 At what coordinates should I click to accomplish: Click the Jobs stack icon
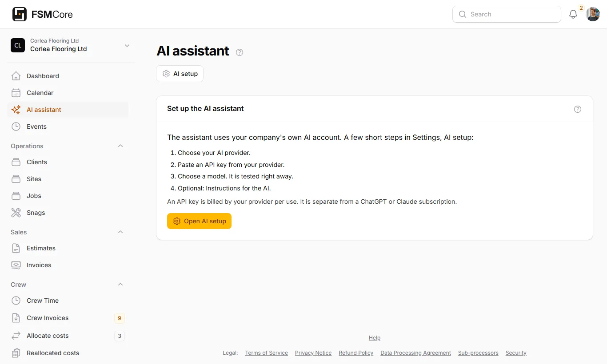tap(16, 196)
